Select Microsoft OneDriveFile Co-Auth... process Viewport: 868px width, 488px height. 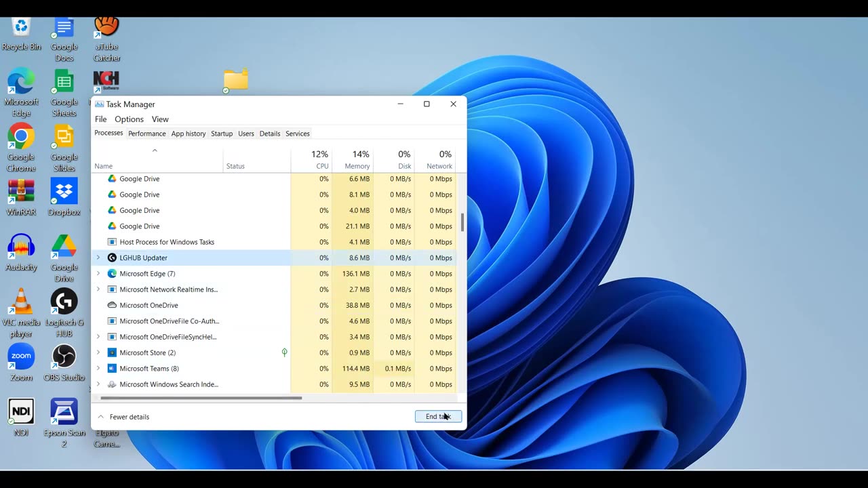pyautogui.click(x=274, y=321)
